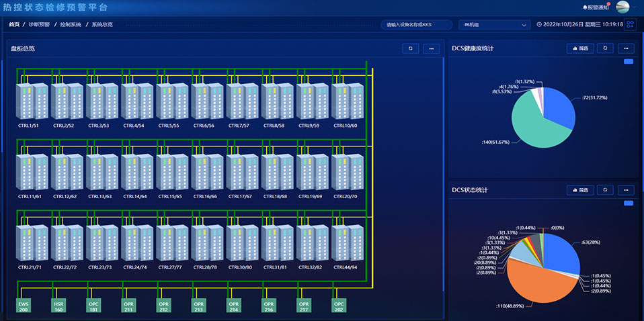Select cabinet CTRL31/81
Screen dimensions: 644x321
[x=277, y=243]
